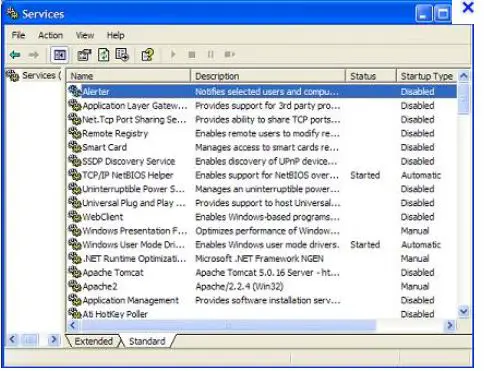
Task: Click the gear icon beside Application Management
Action: 75,300
